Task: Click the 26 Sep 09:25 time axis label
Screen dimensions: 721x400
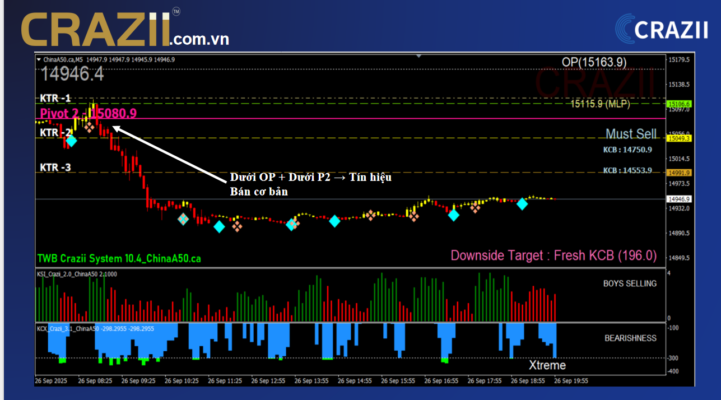Action: (138, 381)
